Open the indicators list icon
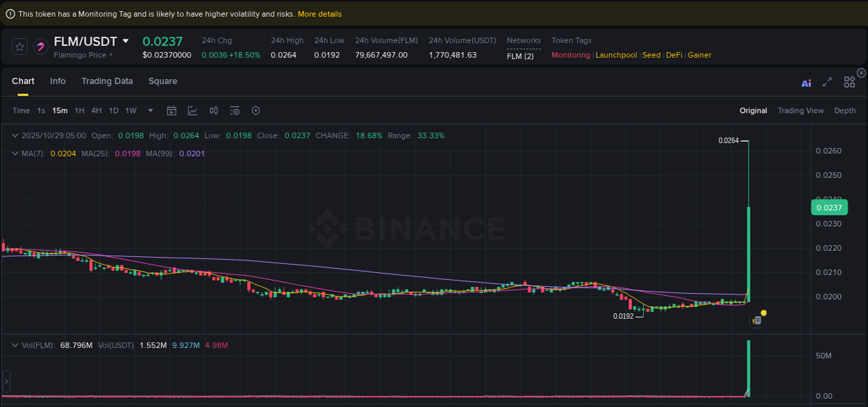This screenshot has width=868, height=407. 235,110
